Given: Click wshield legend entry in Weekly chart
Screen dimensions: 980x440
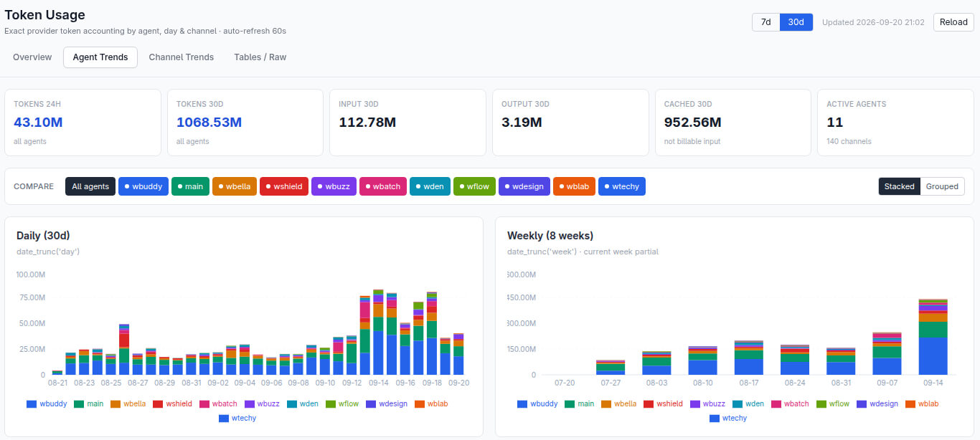Looking at the screenshot, I should 663,404.
